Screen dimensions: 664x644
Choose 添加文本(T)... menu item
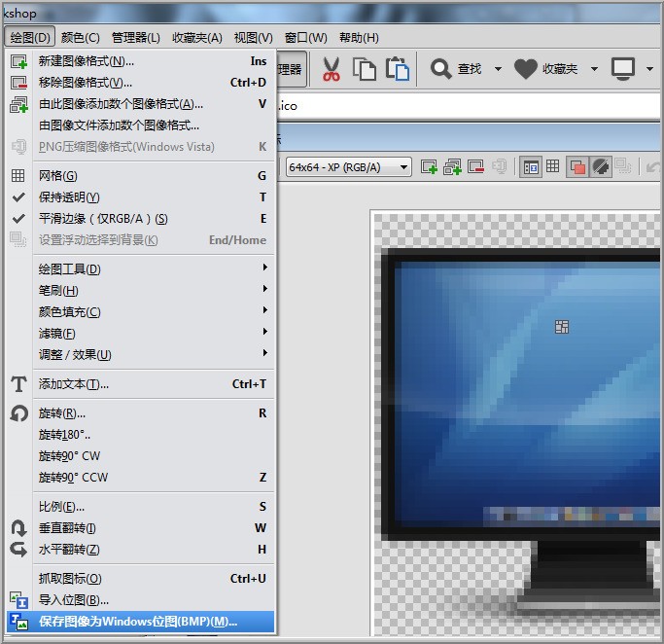point(140,384)
